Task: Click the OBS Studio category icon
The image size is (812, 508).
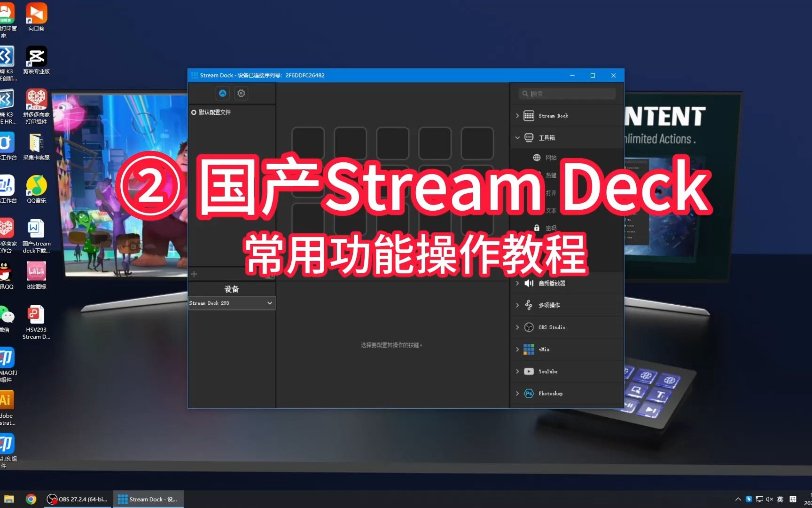Action: click(x=529, y=327)
